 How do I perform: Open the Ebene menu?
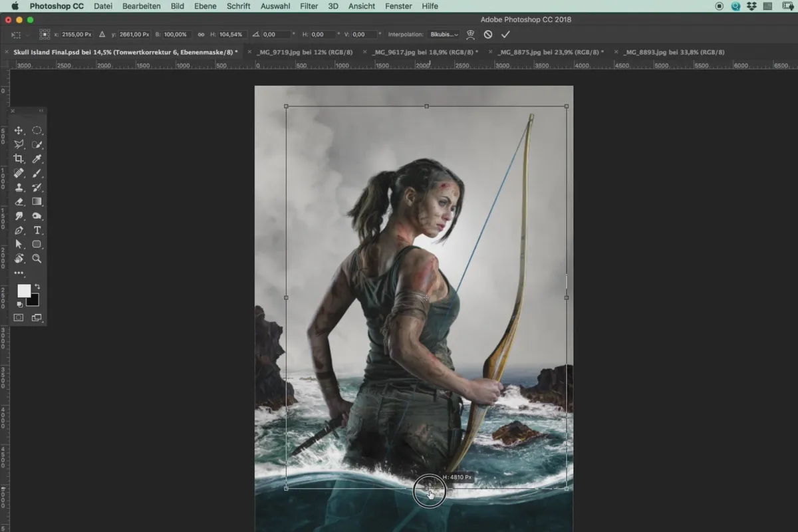point(205,6)
